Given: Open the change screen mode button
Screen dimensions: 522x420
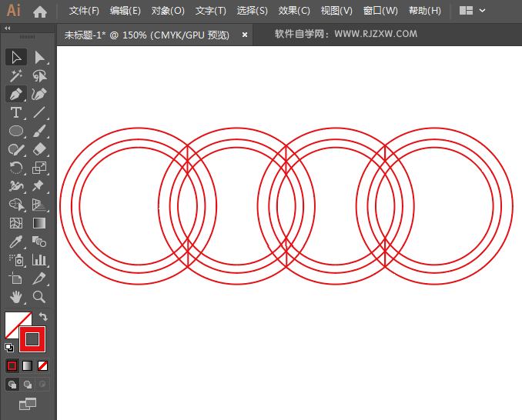Looking at the screenshot, I should click(x=28, y=404).
